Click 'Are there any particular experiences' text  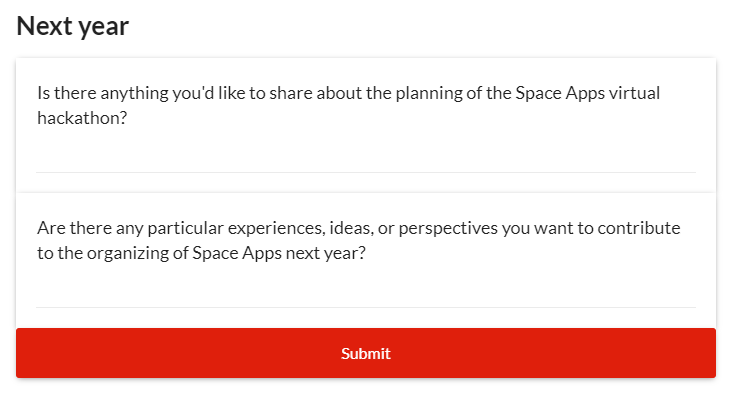click(x=169, y=228)
